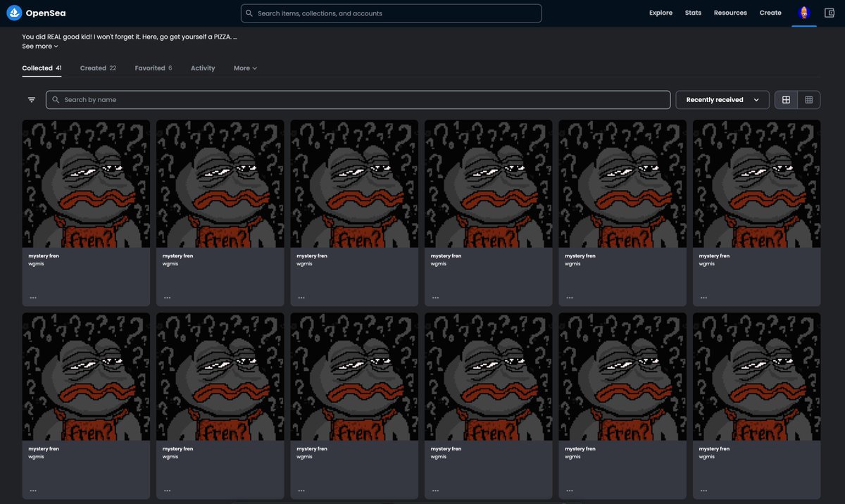
Task: Open the wallet icon in the header
Action: point(829,13)
